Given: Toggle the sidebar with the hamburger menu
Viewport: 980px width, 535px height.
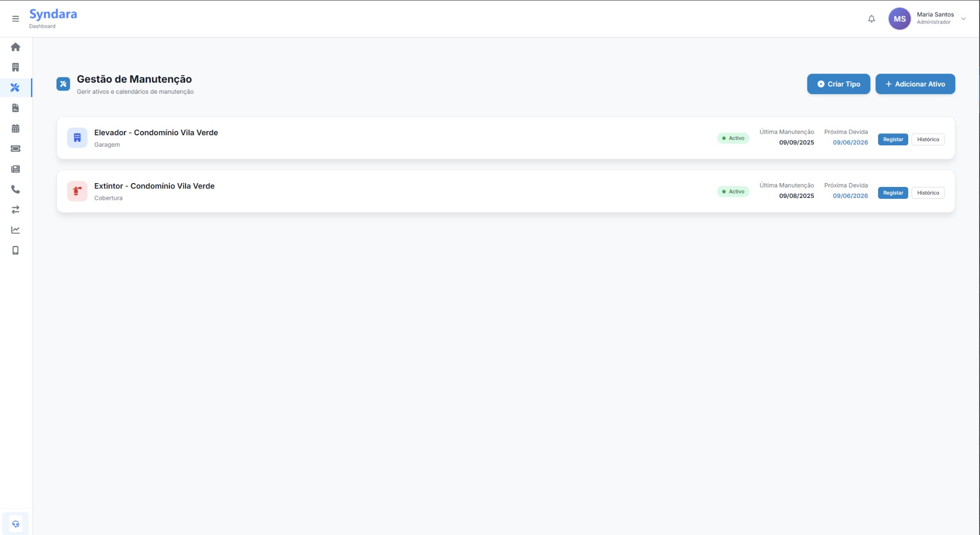Looking at the screenshot, I should (x=15, y=18).
